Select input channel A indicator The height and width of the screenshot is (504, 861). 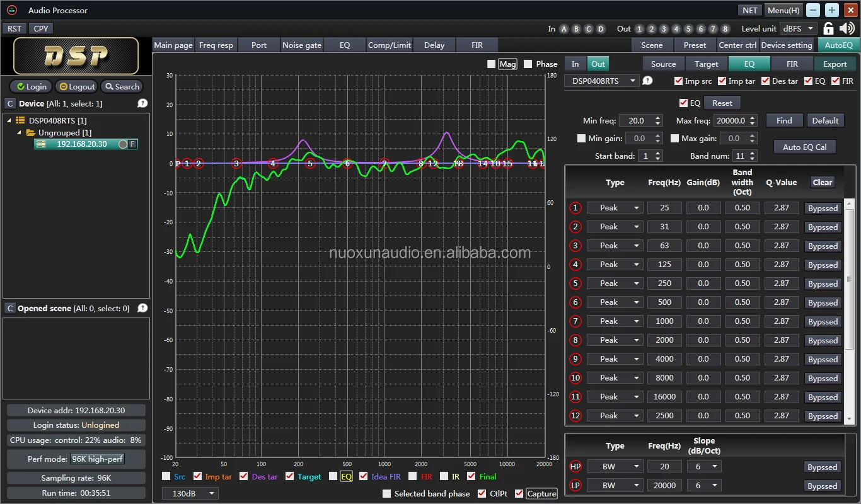click(x=563, y=29)
